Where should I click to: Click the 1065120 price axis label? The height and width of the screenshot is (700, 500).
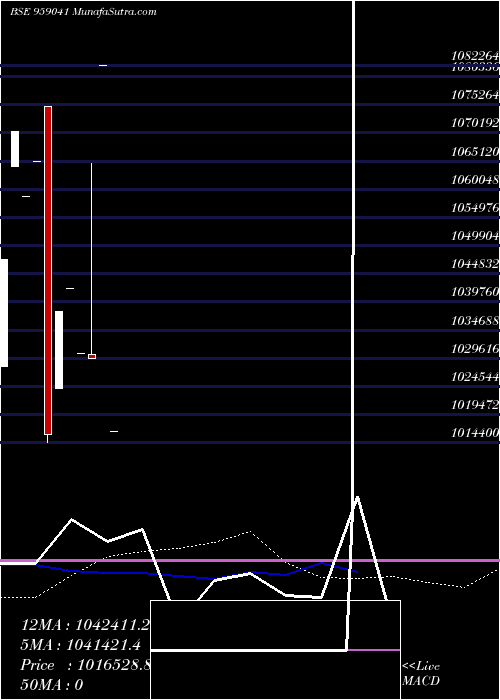(x=475, y=152)
